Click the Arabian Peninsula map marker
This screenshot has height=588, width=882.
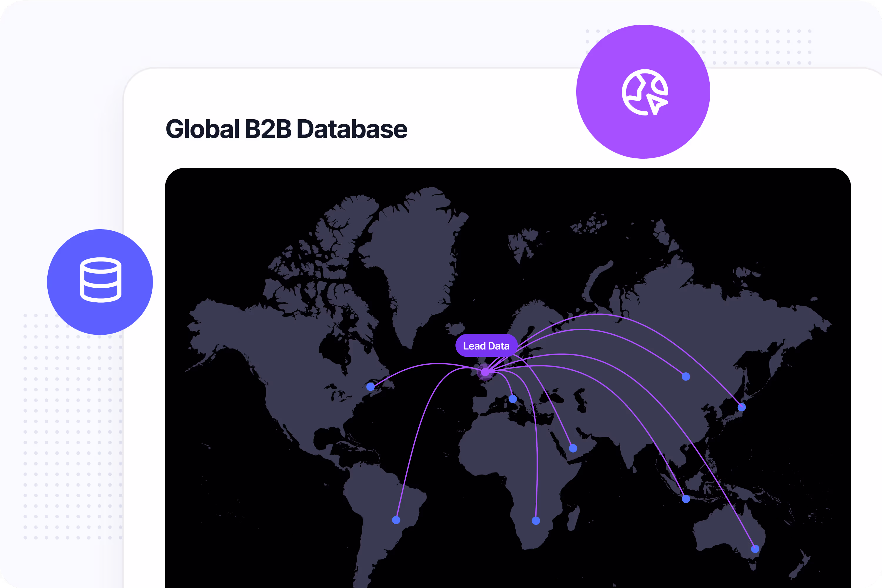573,448
